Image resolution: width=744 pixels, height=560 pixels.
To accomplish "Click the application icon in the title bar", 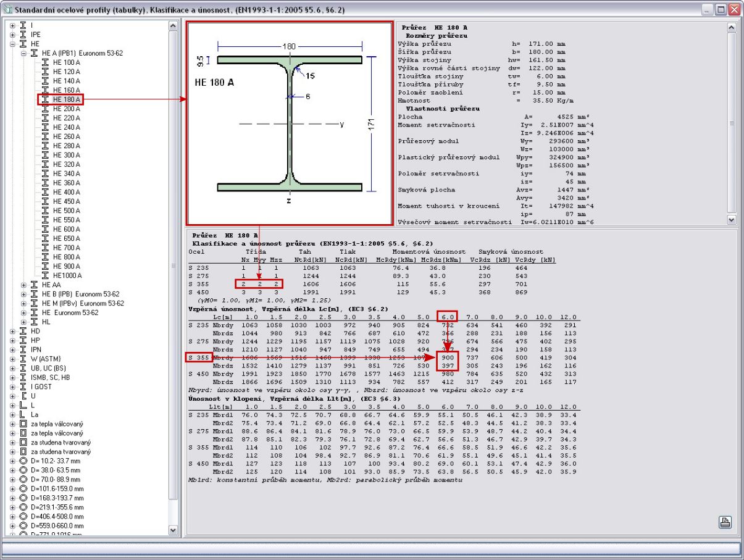I will pyautogui.click(x=7, y=9).
